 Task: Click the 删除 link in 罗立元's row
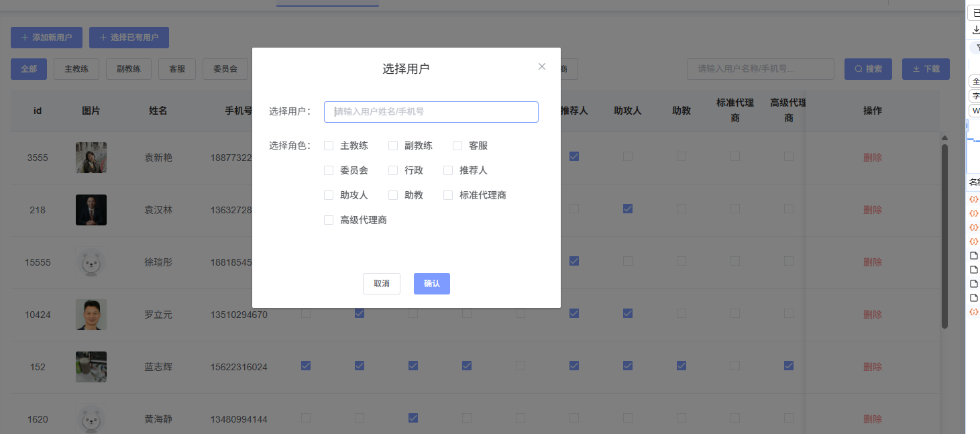[872, 314]
